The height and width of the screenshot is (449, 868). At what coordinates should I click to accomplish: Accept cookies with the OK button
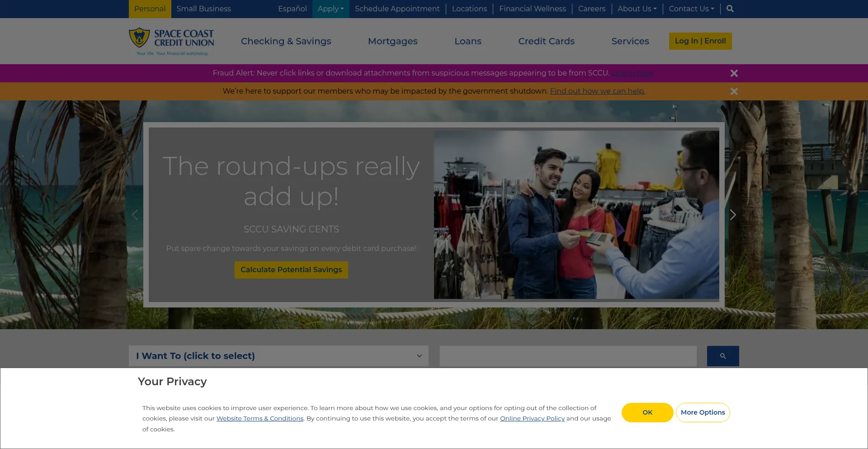click(x=647, y=412)
